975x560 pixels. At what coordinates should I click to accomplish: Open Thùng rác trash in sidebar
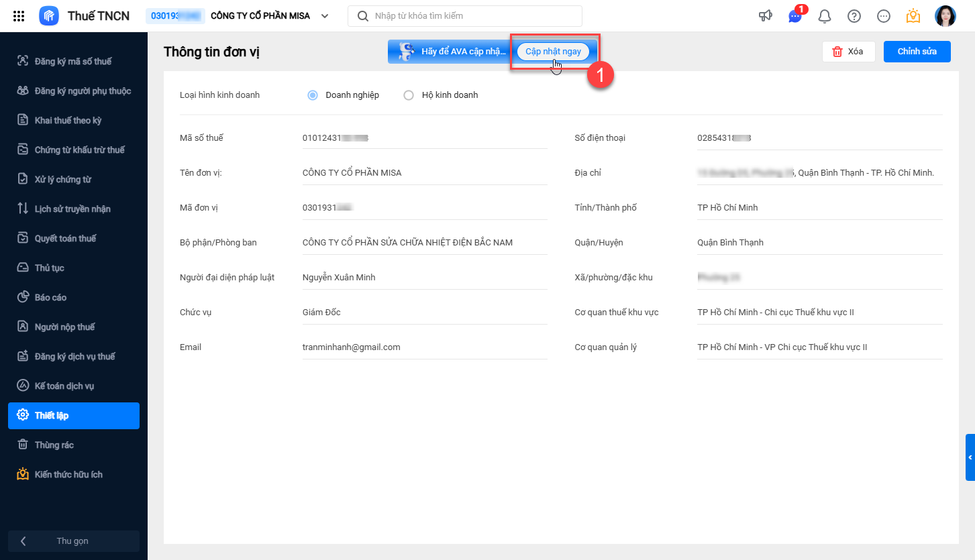click(x=54, y=445)
